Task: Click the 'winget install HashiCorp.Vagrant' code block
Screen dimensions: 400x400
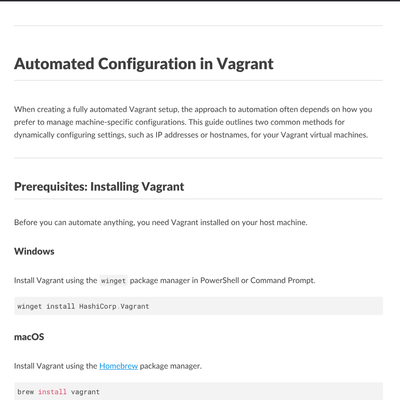Action: coord(198,306)
